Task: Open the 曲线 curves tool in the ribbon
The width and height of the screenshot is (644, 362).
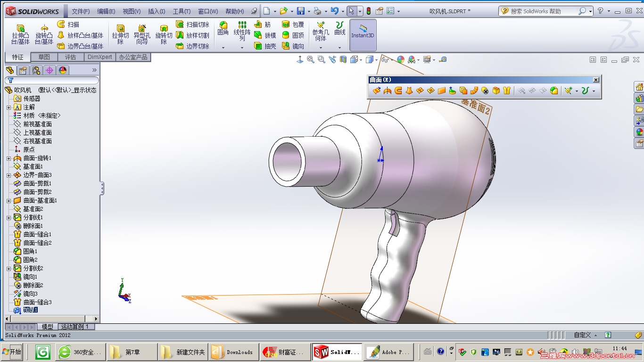Action: [x=339, y=29]
